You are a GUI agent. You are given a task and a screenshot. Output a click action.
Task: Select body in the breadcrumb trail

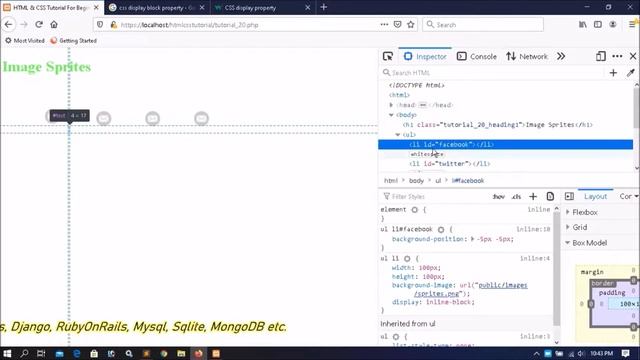click(x=416, y=180)
